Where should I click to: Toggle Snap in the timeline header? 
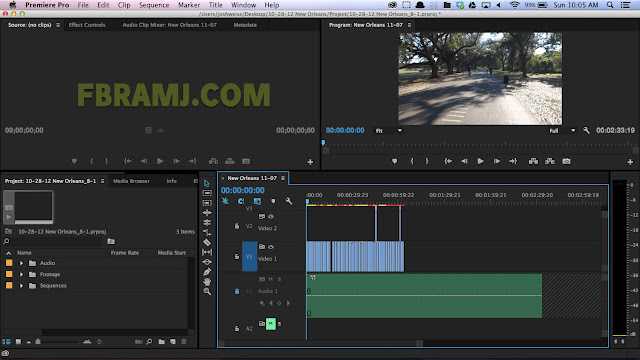(x=241, y=201)
